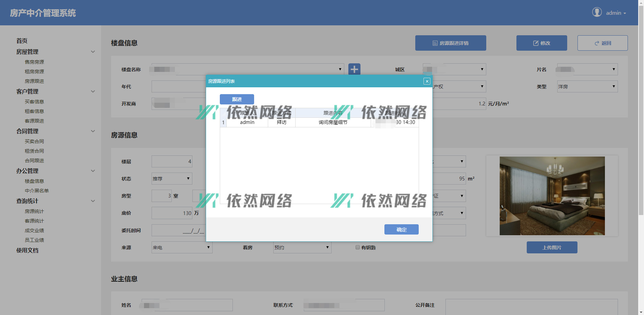Click the 跟进 button in the dialog

pyautogui.click(x=237, y=99)
